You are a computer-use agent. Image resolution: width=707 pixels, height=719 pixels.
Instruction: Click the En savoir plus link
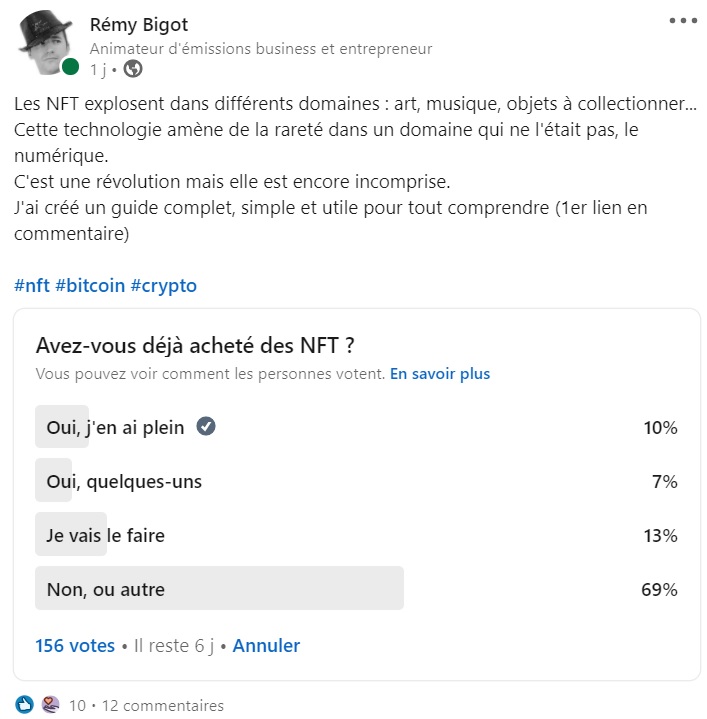[x=440, y=374]
